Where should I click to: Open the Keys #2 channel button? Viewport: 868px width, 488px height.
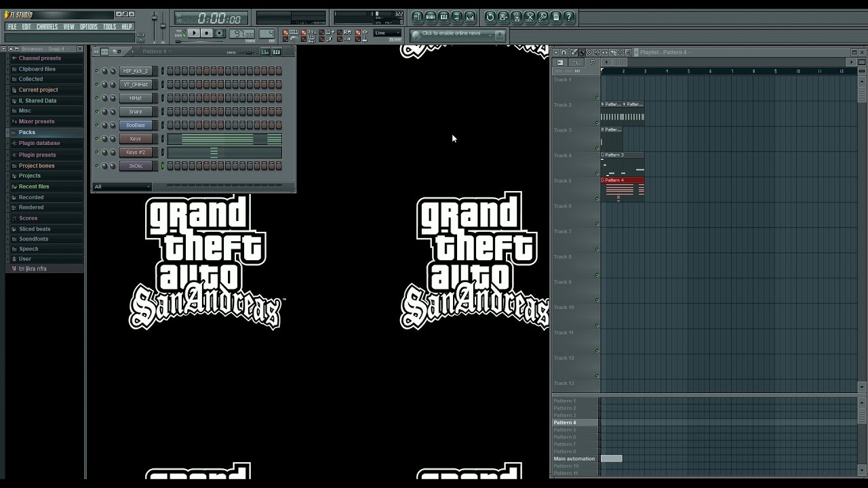(136, 152)
